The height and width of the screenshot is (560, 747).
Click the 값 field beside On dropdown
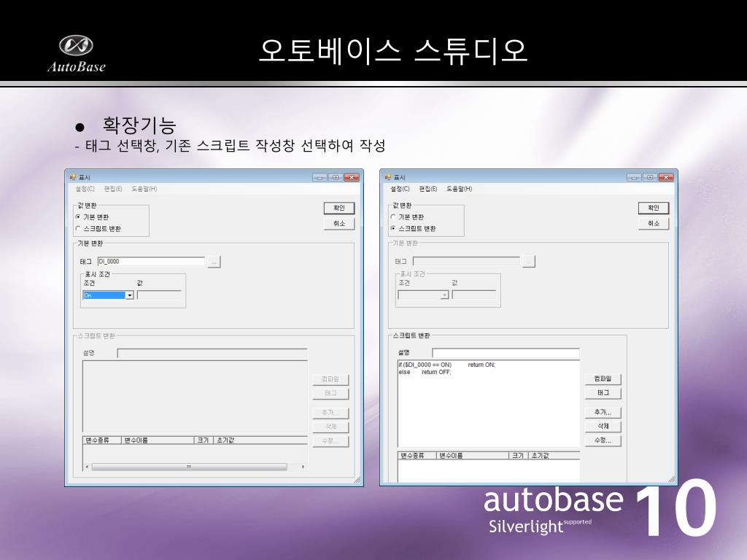click(x=159, y=295)
